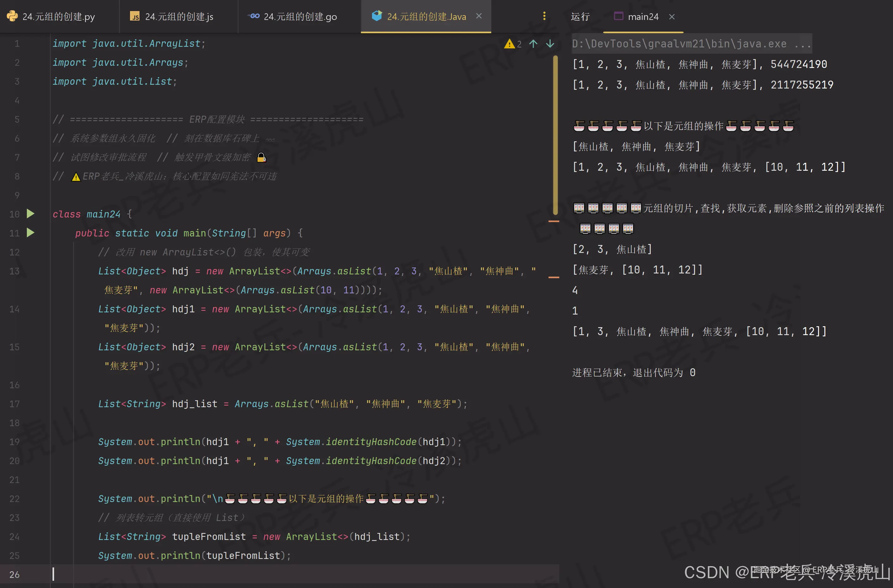Click the yellow warning count indicator

pyautogui.click(x=512, y=44)
